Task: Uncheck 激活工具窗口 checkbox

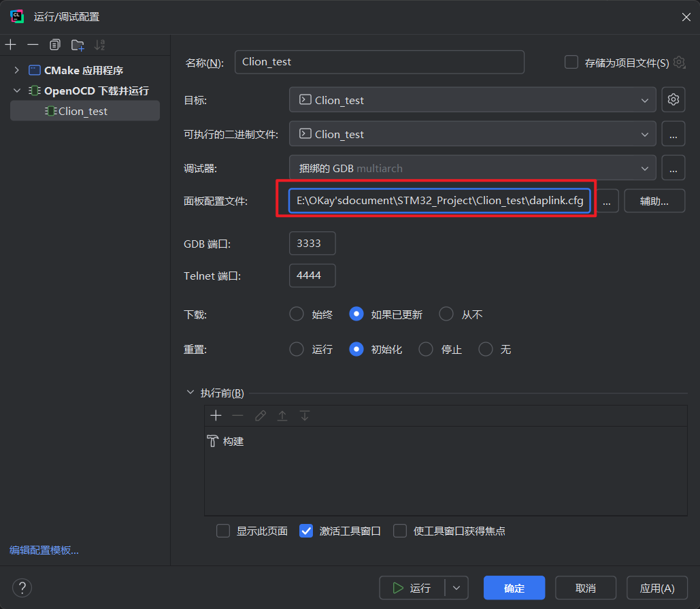Action: [306, 531]
